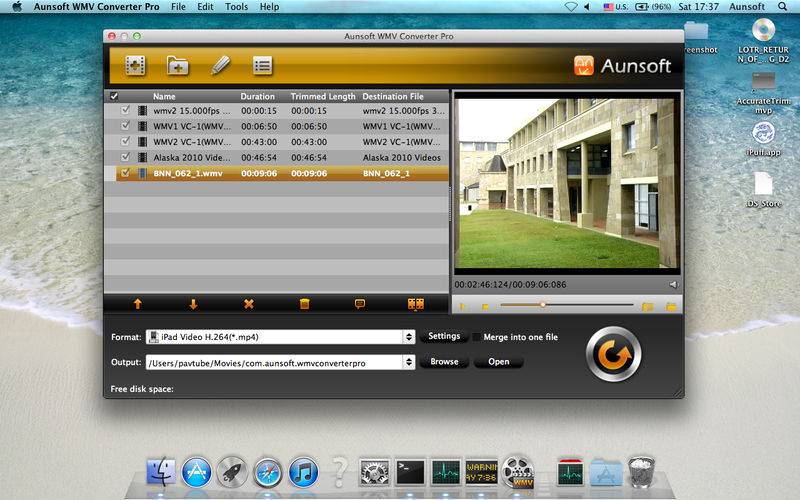Play the preview video

click(462, 307)
